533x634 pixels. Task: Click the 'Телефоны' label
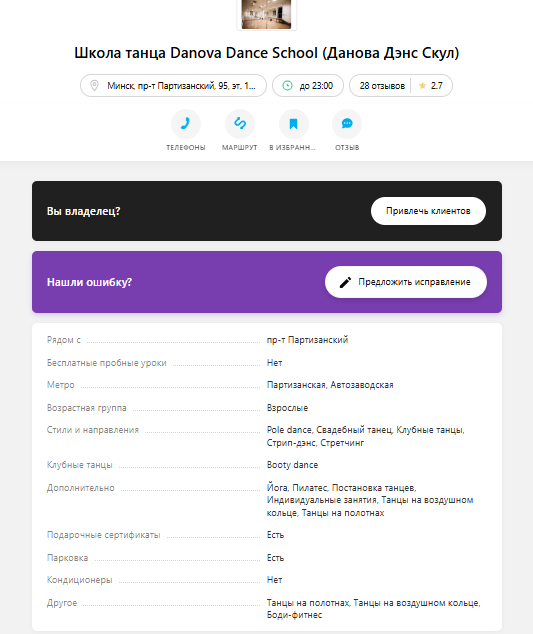point(186,148)
